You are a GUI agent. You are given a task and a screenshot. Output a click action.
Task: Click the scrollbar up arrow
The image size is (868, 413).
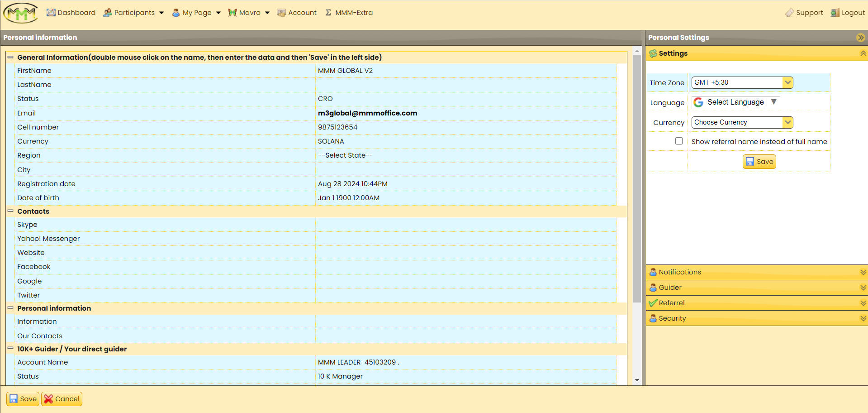click(x=637, y=51)
